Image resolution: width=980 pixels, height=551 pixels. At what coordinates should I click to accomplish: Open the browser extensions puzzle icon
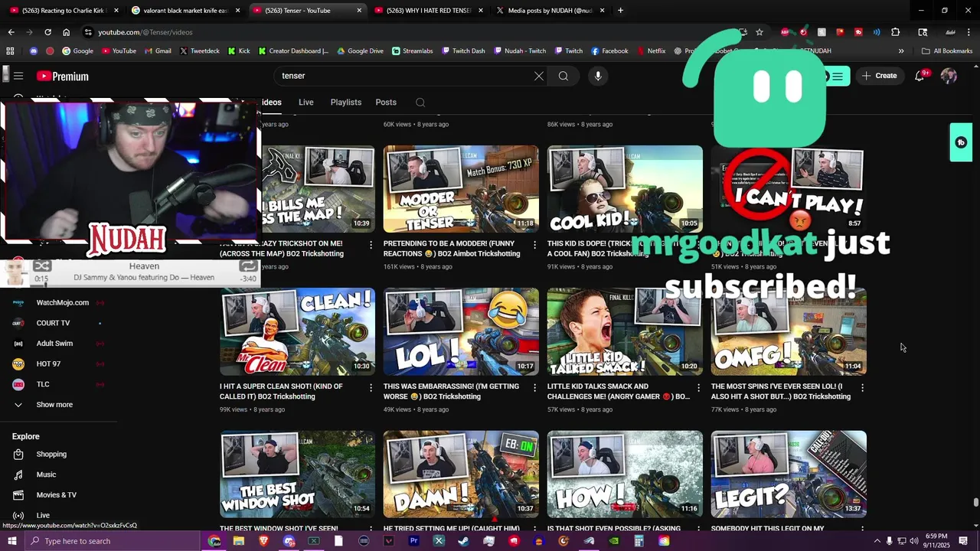tap(895, 32)
